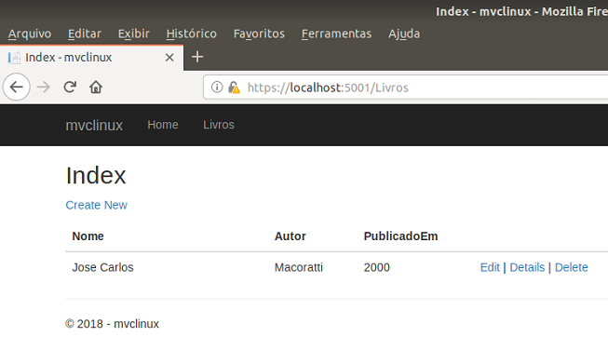The height and width of the screenshot is (364, 608).
Task: Click the URL address bar
Action: click(x=406, y=88)
